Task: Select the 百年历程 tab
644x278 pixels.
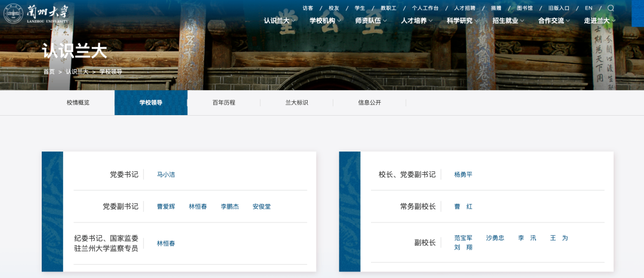Action: pos(224,103)
